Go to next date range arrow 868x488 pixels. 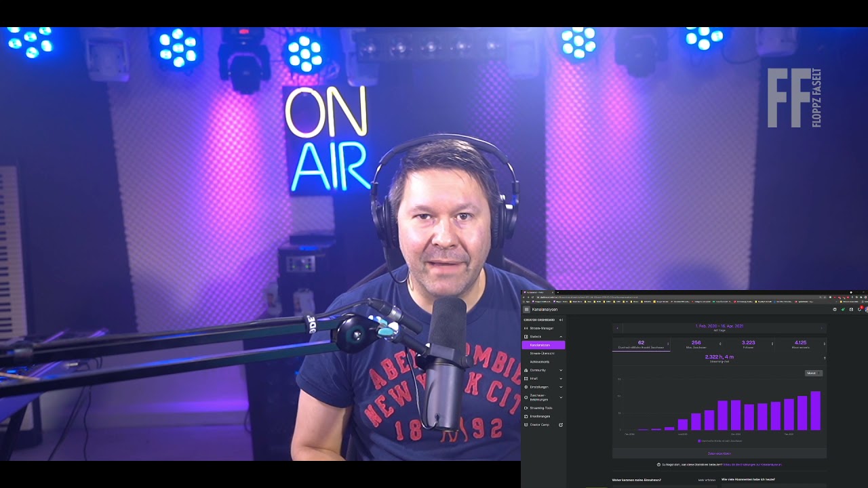[x=821, y=328]
